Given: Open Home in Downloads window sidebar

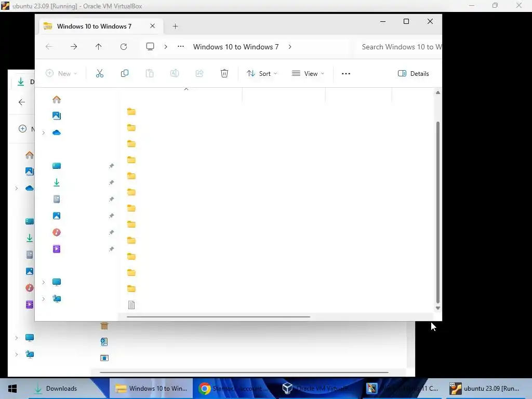Looking at the screenshot, I should click(x=30, y=155).
